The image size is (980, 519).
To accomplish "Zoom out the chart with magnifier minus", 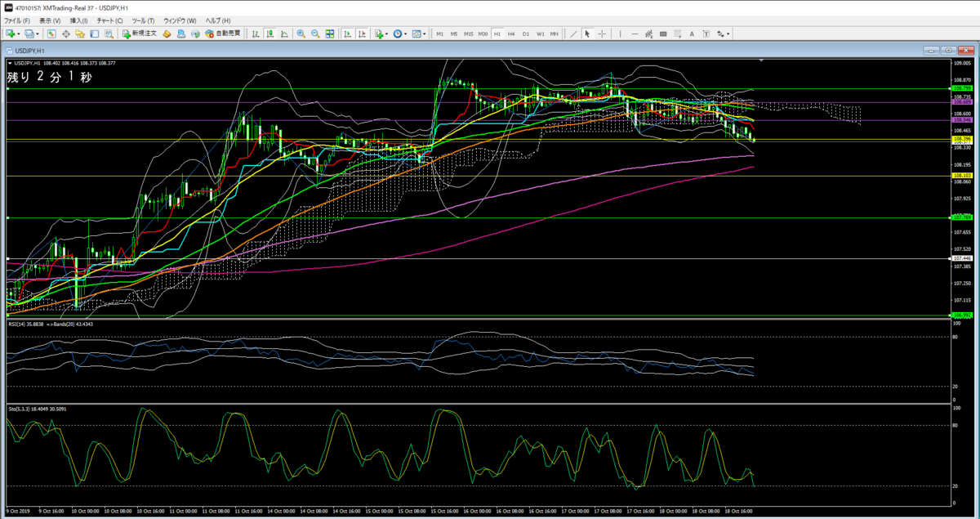I will 315,34.
